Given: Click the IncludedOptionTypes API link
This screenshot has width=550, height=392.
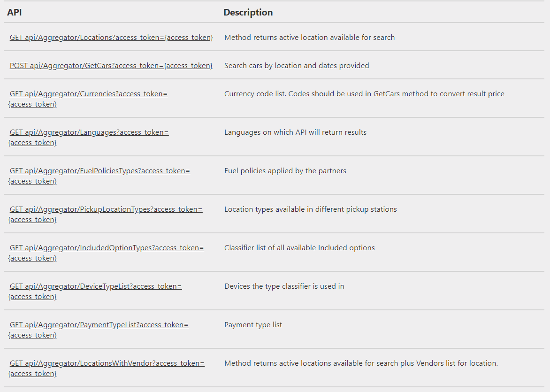Looking at the screenshot, I should [107, 248].
